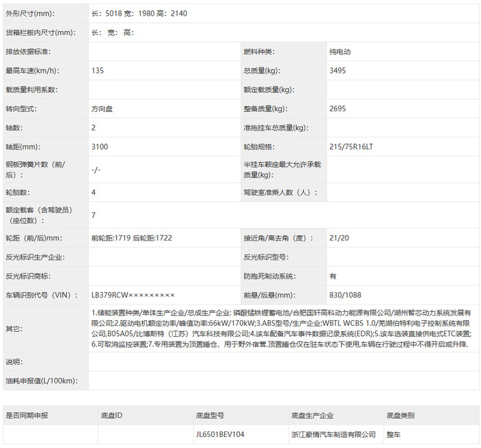Screen dimensions: 481x448
Task: Select the 防抱死制动系统 value 有
Action: click(333, 276)
